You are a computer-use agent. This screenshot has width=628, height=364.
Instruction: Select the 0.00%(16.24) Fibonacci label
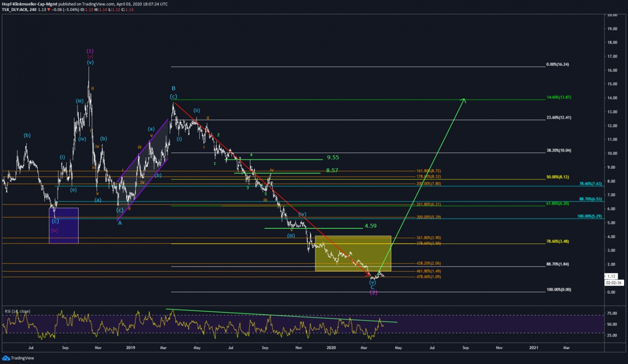click(x=557, y=64)
